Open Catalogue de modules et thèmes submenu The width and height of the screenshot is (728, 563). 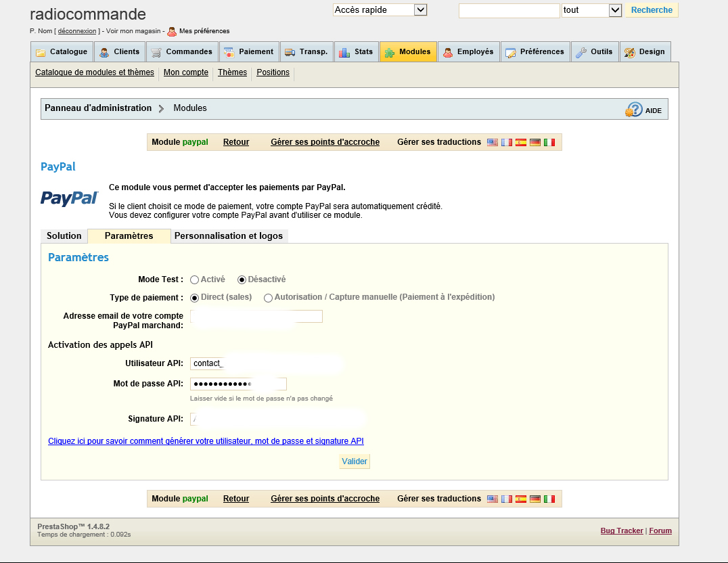pyautogui.click(x=95, y=72)
